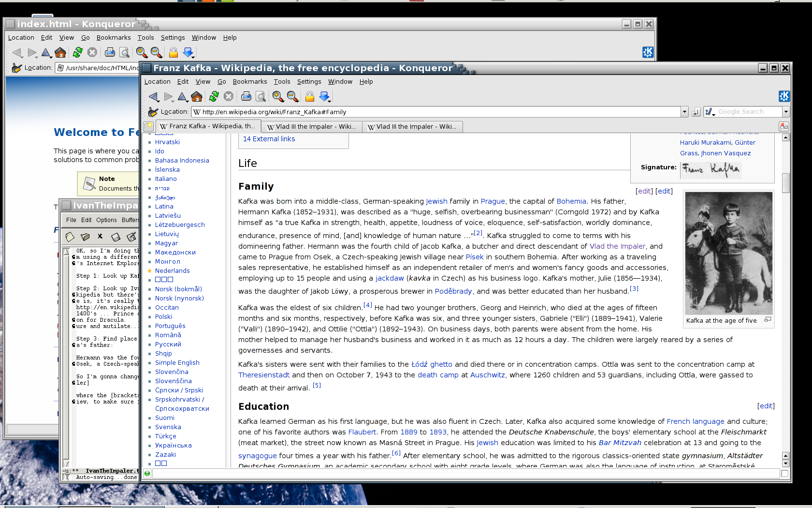
Task: Open the jackdaw link
Action: [x=390, y=278]
